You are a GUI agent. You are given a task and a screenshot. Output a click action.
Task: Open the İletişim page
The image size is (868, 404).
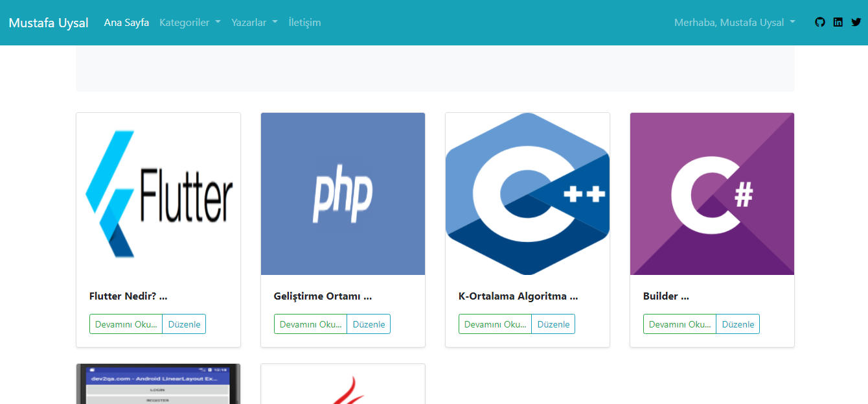pyautogui.click(x=304, y=23)
